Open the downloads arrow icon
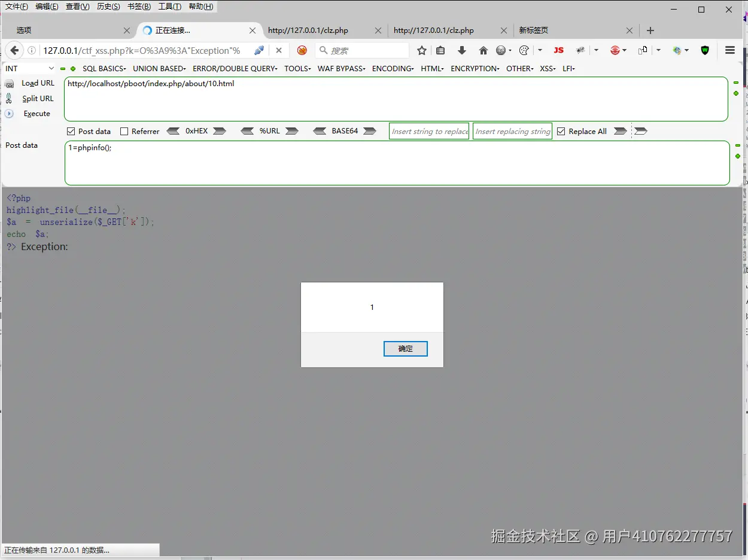The image size is (748, 560). [x=462, y=50]
